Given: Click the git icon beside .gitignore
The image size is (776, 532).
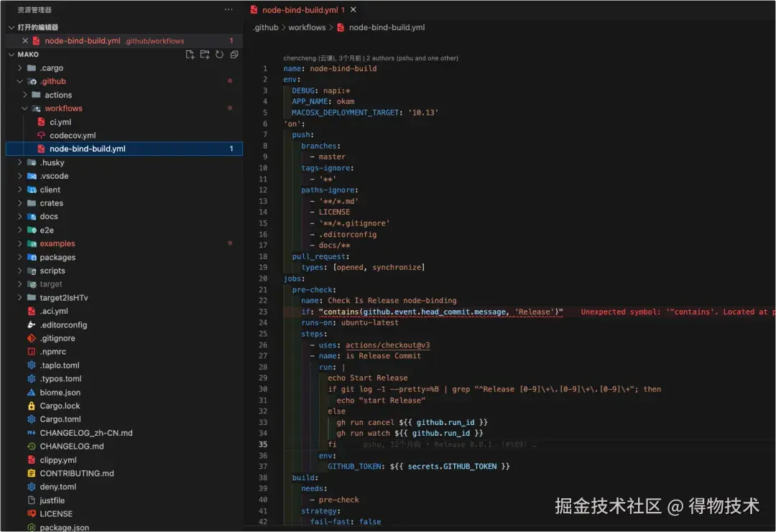Looking at the screenshot, I should (x=31, y=338).
